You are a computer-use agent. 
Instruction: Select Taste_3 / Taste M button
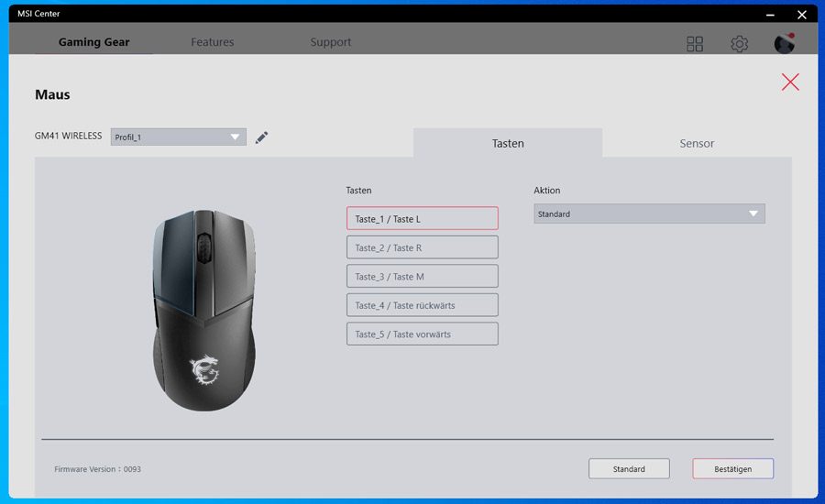(422, 276)
